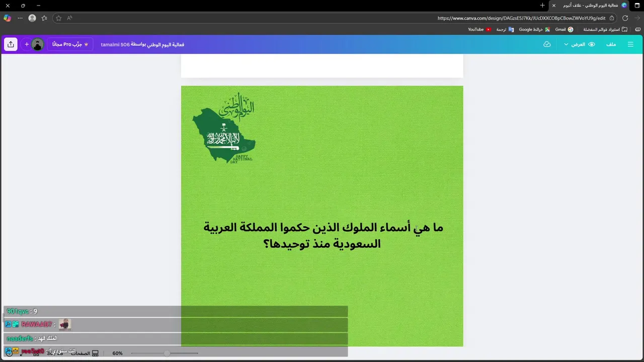Open a new browser tab

[x=542, y=6]
